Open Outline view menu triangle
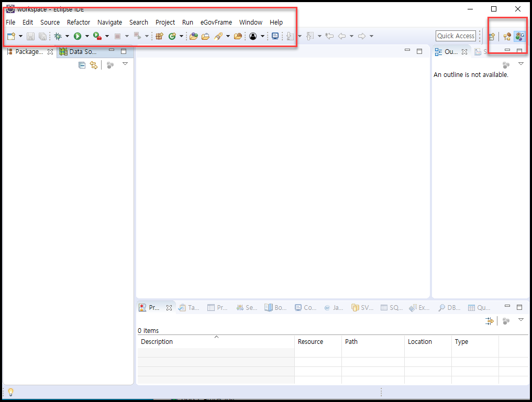Viewport: 532px width, 402px height. (x=521, y=64)
